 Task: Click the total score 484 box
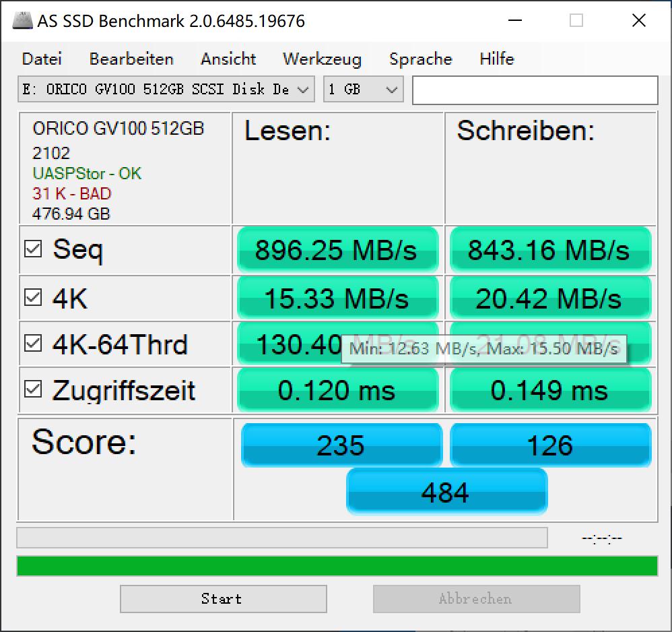[x=446, y=491]
